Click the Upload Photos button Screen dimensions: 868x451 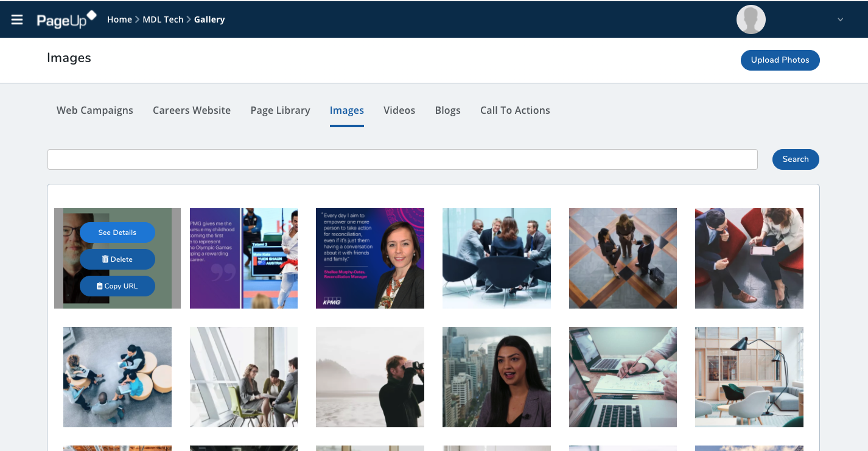(780, 60)
